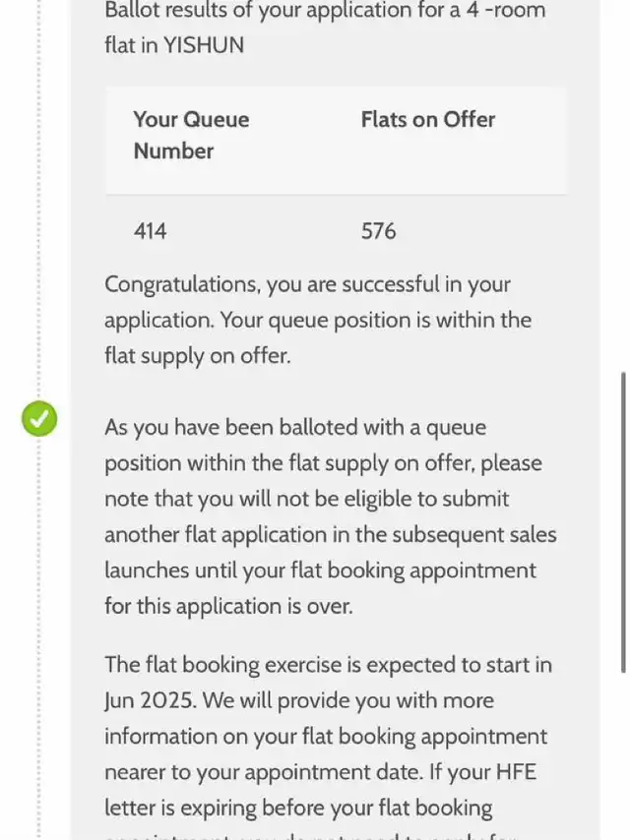The height and width of the screenshot is (840, 630).
Task: Click the "As you have been balloted" line
Action: click(295, 428)
